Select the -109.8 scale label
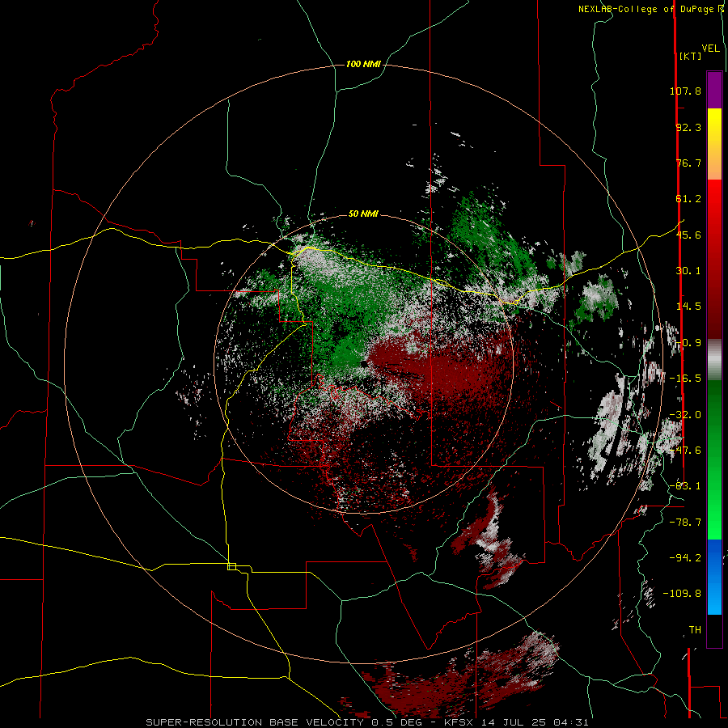Screen dimensions: 728x728 coord(682,594)
